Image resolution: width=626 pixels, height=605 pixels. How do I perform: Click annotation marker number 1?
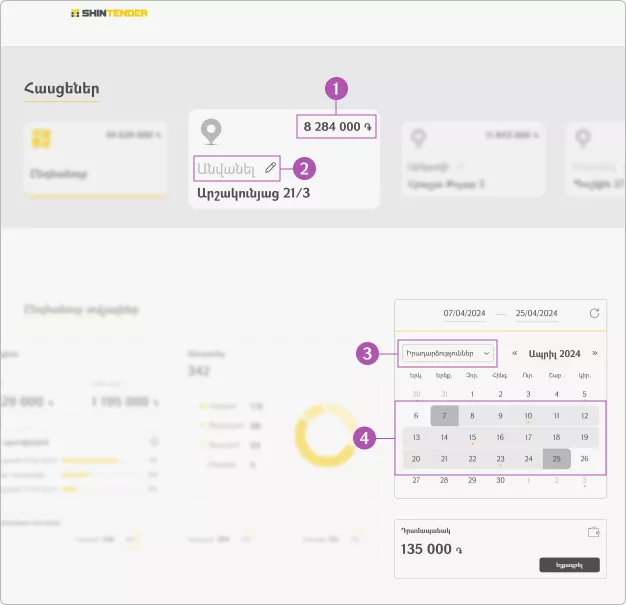click(337, 88)
